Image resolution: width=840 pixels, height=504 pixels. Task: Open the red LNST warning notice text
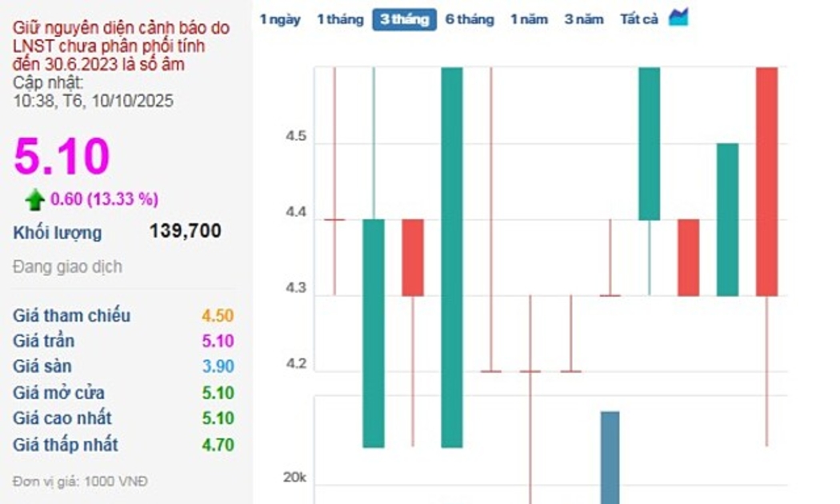[122, 46]
